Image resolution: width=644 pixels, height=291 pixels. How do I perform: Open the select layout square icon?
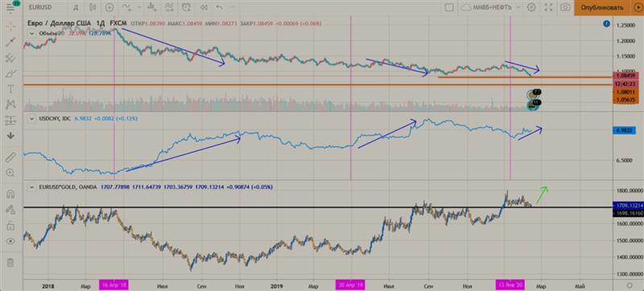[449, 7]
